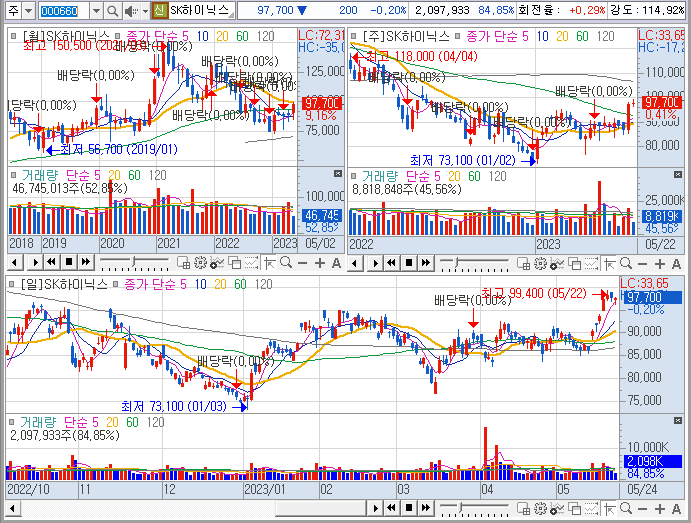Screen dimensions: 691x523
Task: Rewind daily chart playback
Action: (391, 508)
